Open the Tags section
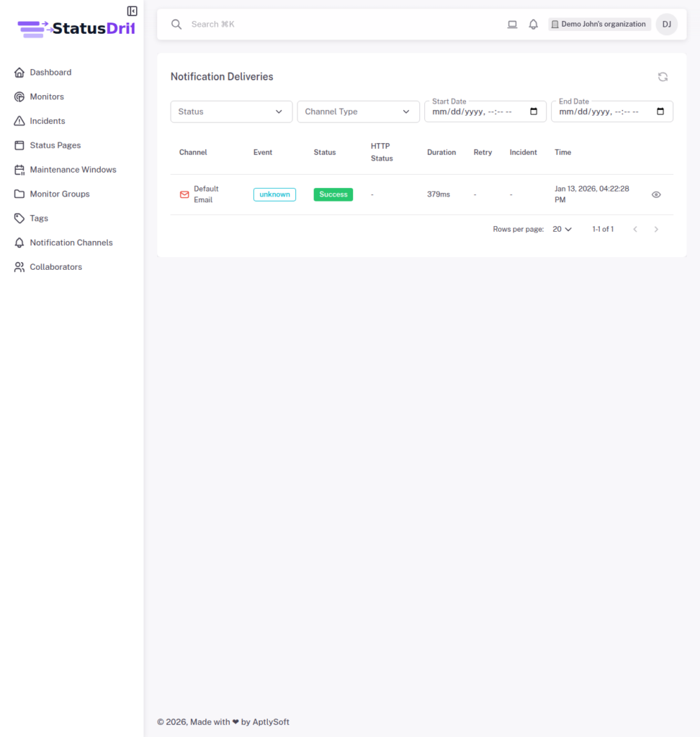Screen dimensions: 700x737 40,218
